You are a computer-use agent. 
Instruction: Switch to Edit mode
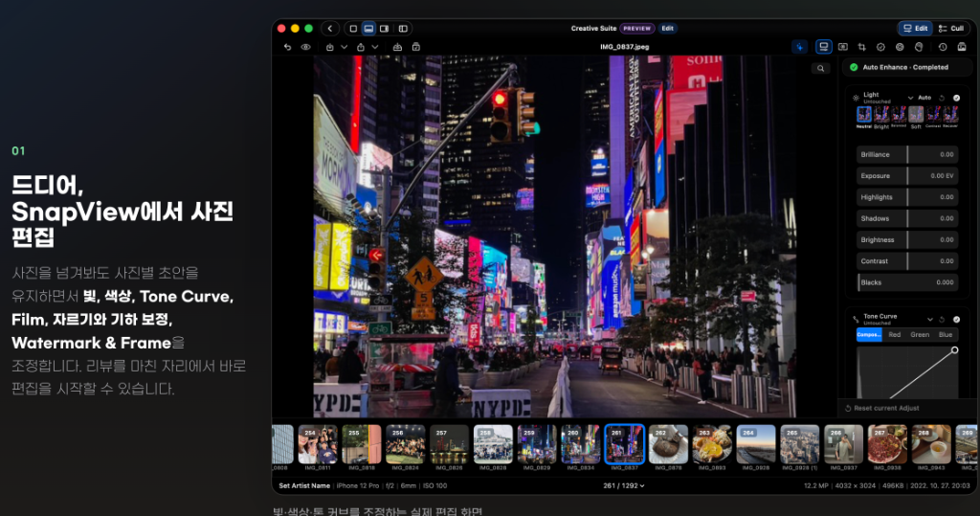(916, 28)
